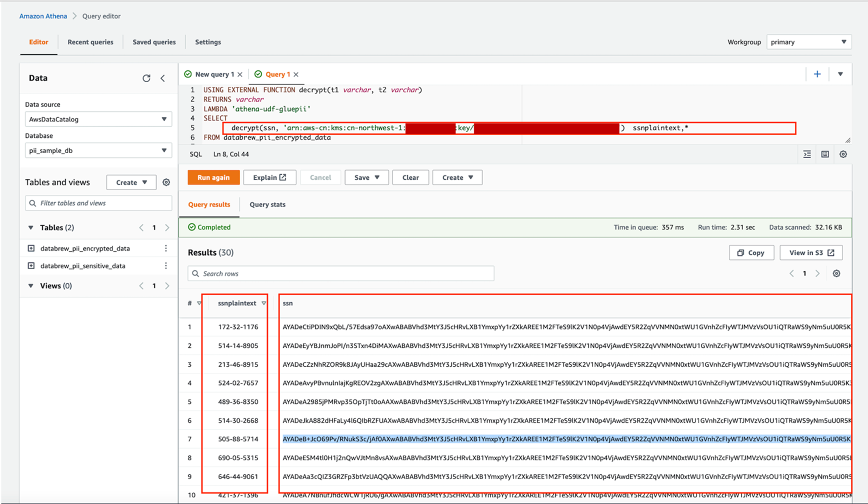
Task: Refresh the Data panel
Action: [146, 78]
